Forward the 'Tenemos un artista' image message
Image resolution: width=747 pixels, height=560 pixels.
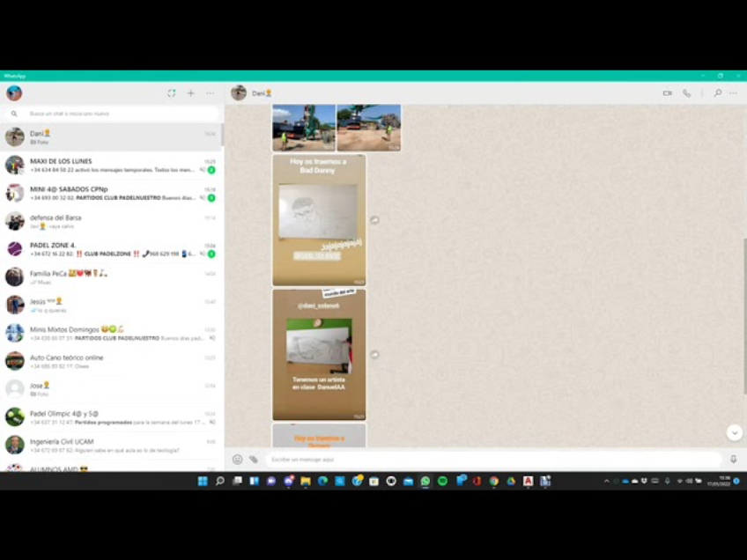pyautogui.click(x=375, y=355)
